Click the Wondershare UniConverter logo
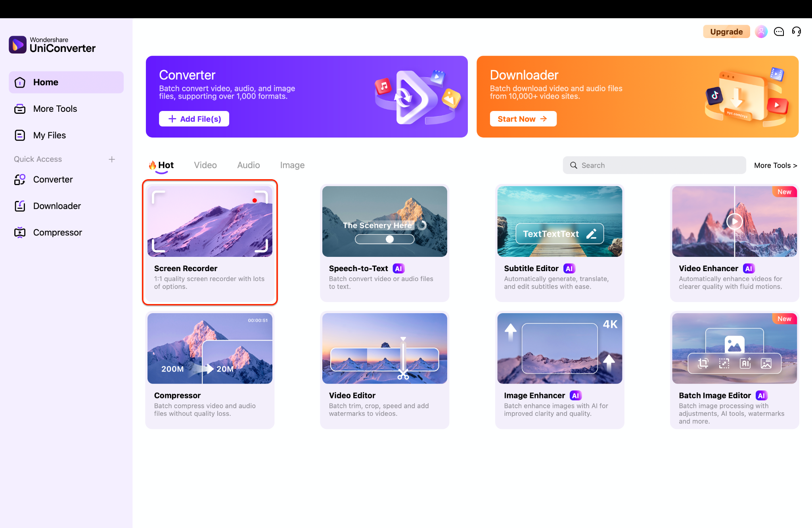Viewport: 812px width, 528px height. point(52,44)
